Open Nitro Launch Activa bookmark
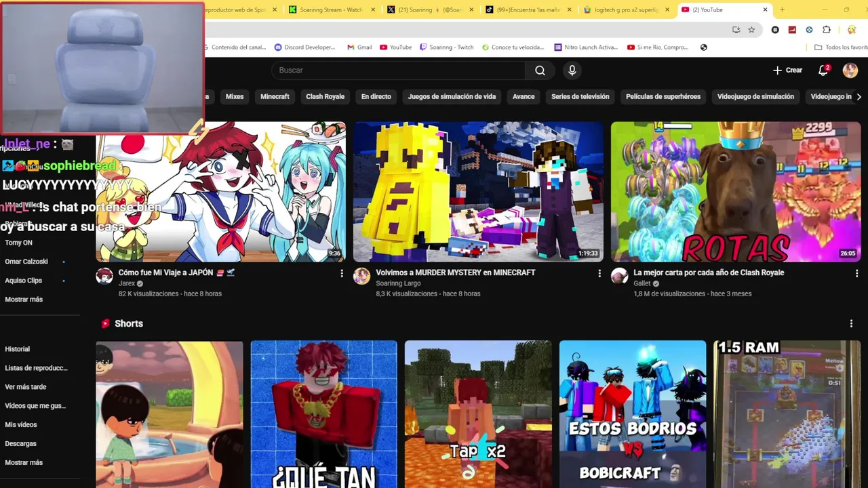This screenshot has height=488, width=868. pos(586,47)
